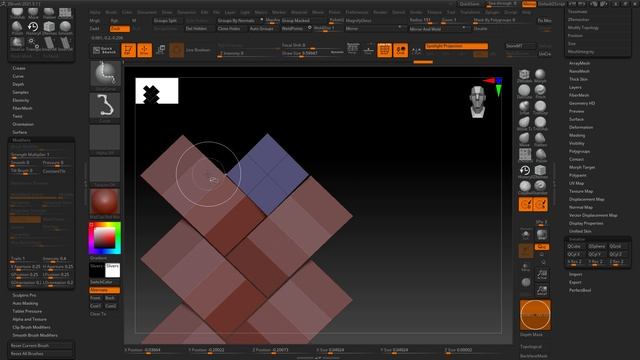Expand the Deformation subpalette
Image resolution: width=640 pixels, height=360 pixels.
click(581, 127)
